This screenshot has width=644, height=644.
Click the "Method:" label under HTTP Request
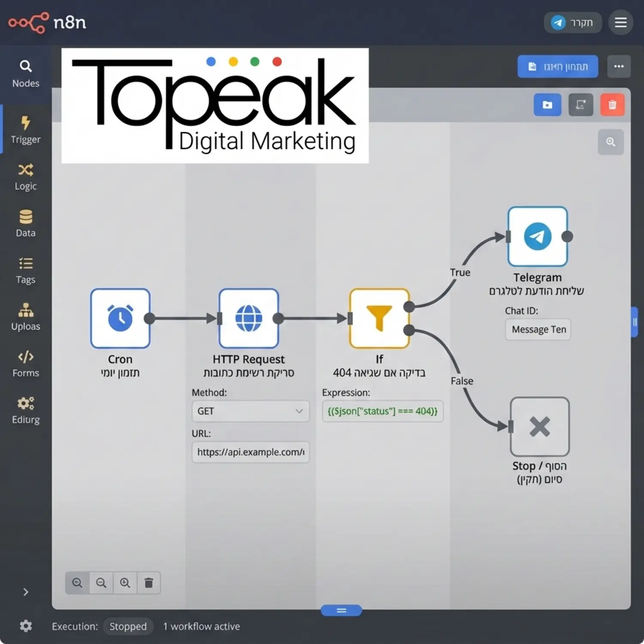click(209, 392)
